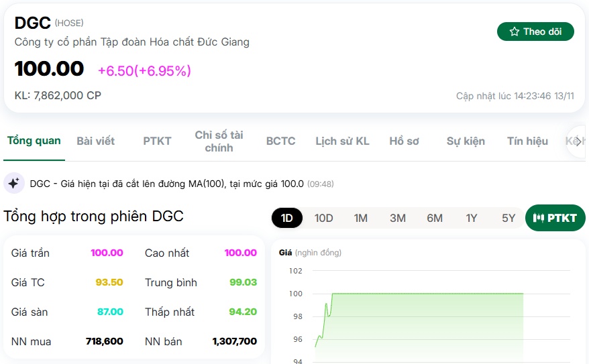Click the Trung bình value 99.03
This screenshot has width=589, height=364.
pos(244,282)
